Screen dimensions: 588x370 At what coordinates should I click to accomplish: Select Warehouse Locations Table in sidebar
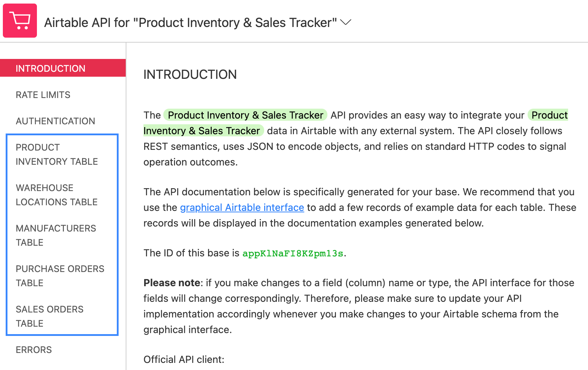[56, 195]
